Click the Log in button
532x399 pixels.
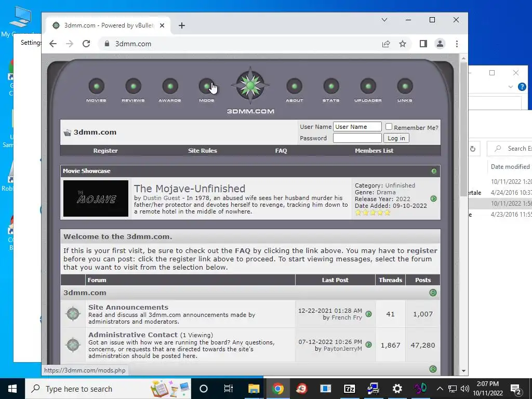coord(396,138)
